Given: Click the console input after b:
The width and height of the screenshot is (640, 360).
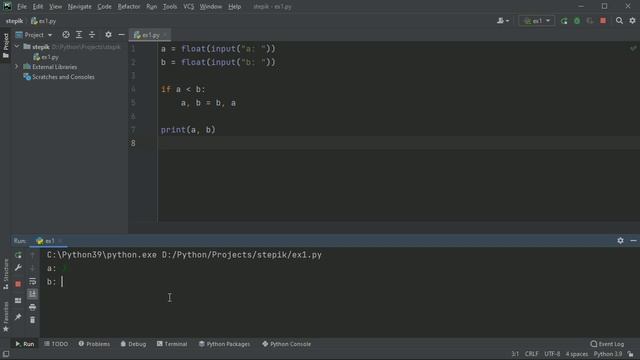Looking at the screenshot, I should point(62,282).
